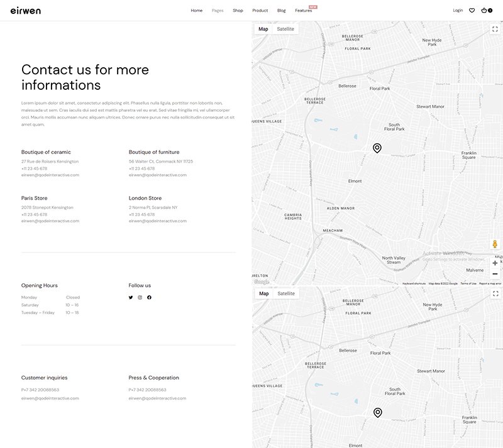
Task: Toggle fullscreen on the bottom map
Action: coord(495,293)
